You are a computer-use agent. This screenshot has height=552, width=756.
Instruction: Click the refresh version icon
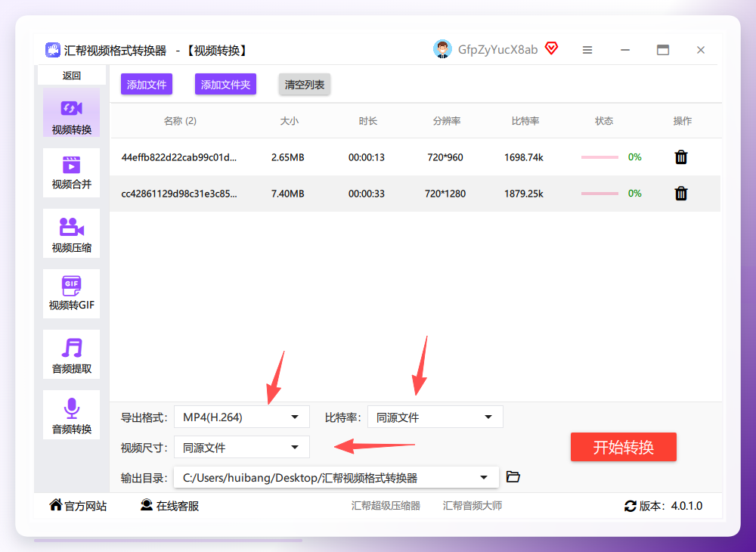coord(631,506)
